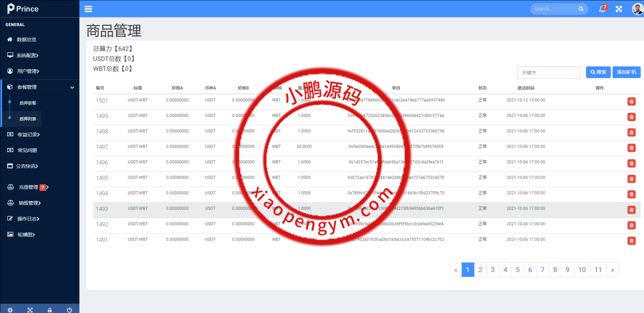This screenshot has width=644, height=313.
Task: Delete row 1498
Action: click(x=632, y=133)
